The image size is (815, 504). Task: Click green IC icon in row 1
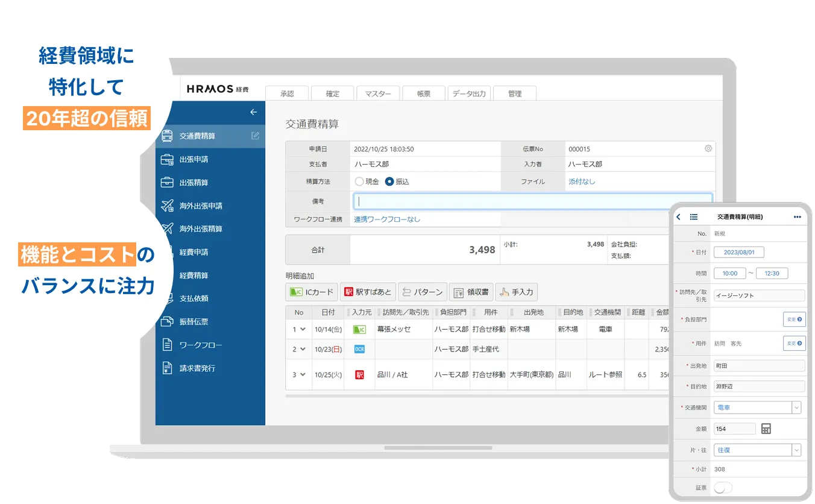(359, 330)
